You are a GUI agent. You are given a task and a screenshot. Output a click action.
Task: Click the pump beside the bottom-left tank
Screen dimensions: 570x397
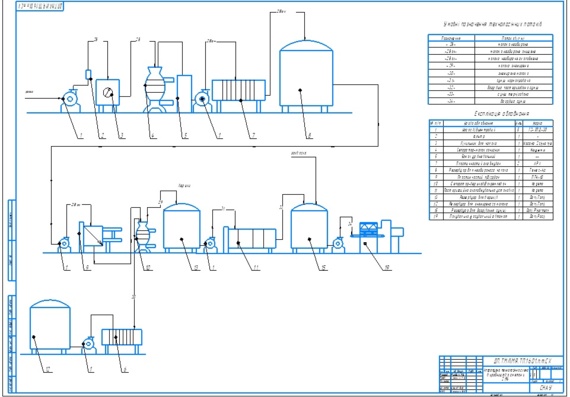(x=89, y=345)
